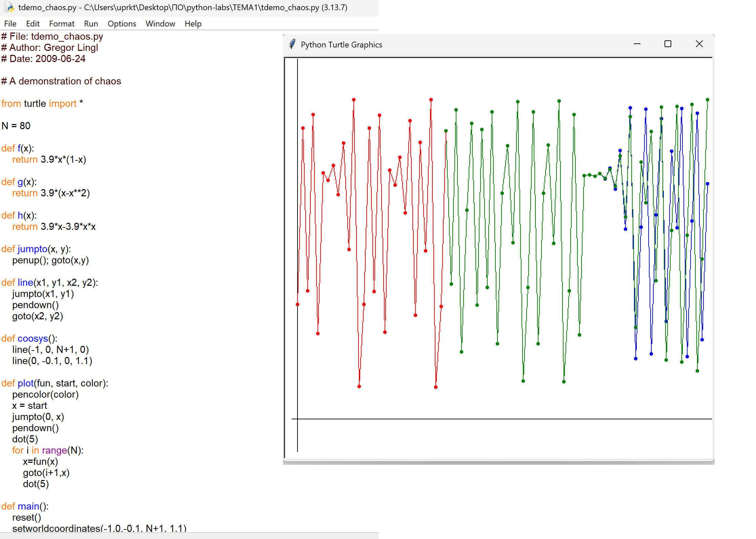This screenshot has width=756, height=539.
Task: Maximize the Python Turtle Graphics window
Action: (x=668, y=44)
